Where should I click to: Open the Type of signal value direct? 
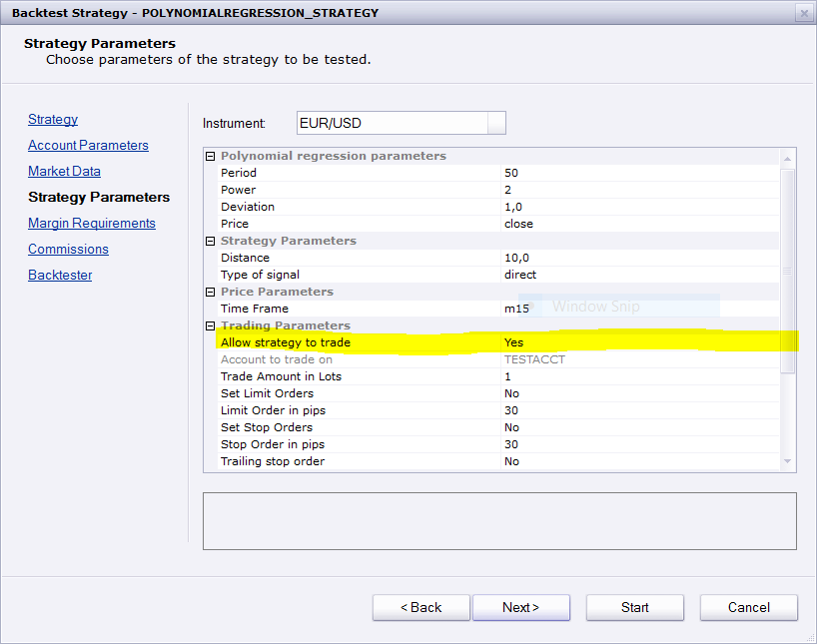click(640, 275)
